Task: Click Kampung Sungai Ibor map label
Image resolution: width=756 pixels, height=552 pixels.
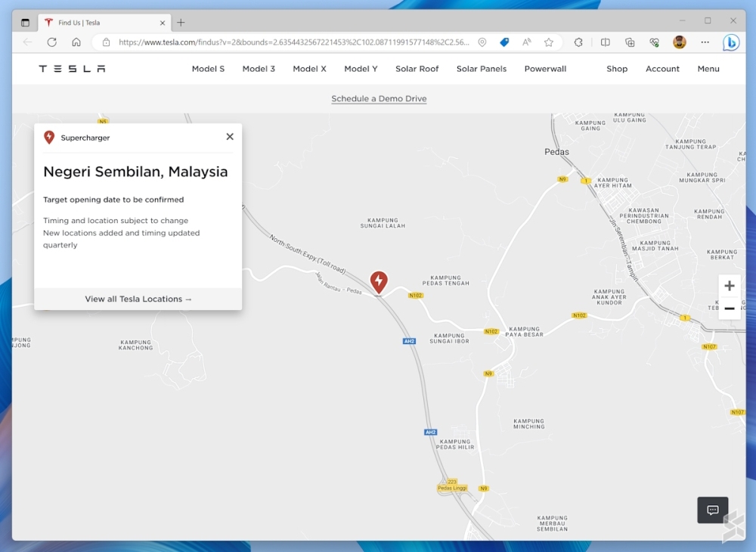Action: click(x=449, y=339)
